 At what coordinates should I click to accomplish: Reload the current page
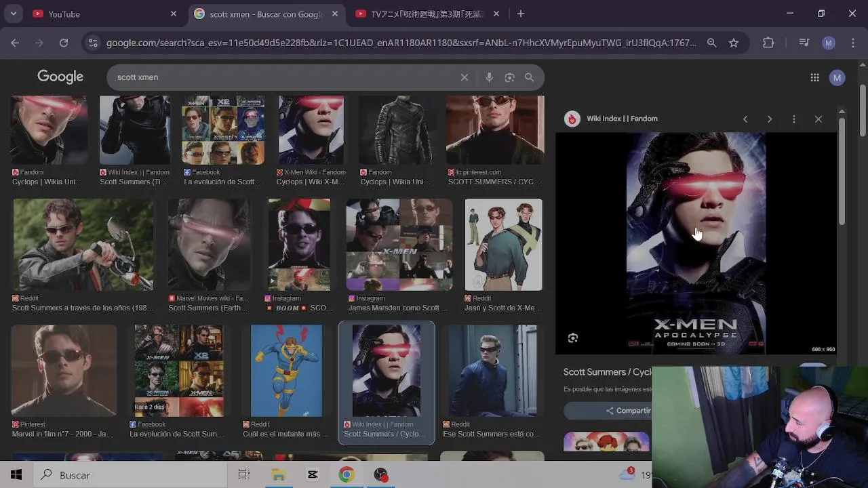tap(64, 43)
